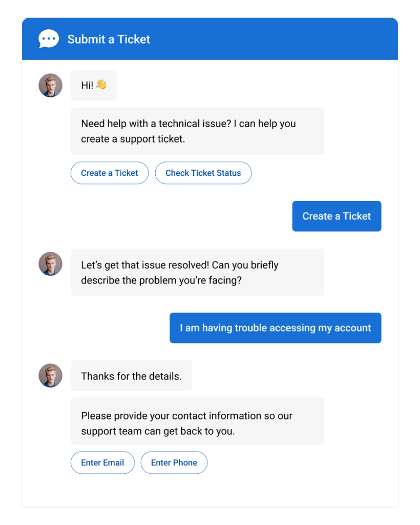The height and width of the screenshot is (525, 420).
Task: Select the Check Ticket Status option
Action: pyautogui.click(x=203, y=173)
